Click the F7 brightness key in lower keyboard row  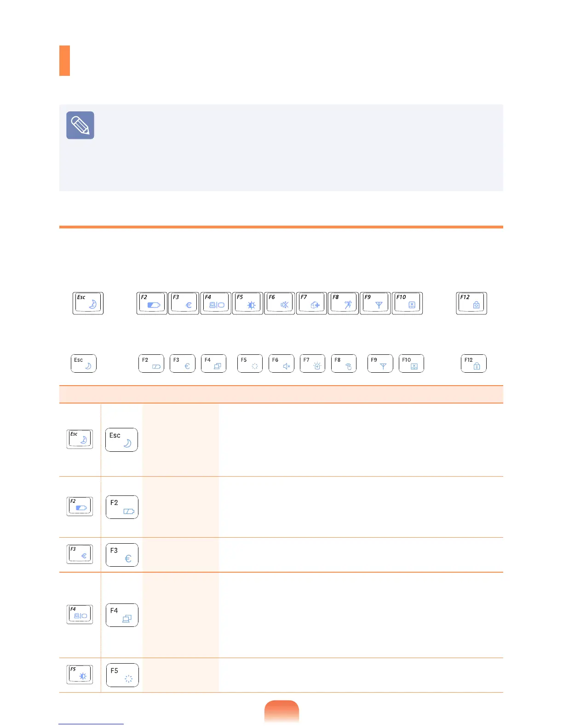pos(313,364)
